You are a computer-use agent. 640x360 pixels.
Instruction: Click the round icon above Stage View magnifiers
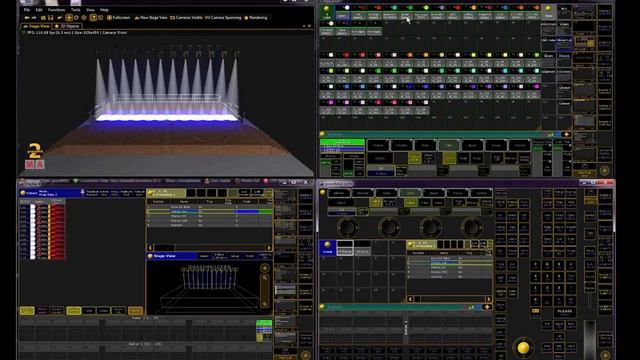point(264,268)
